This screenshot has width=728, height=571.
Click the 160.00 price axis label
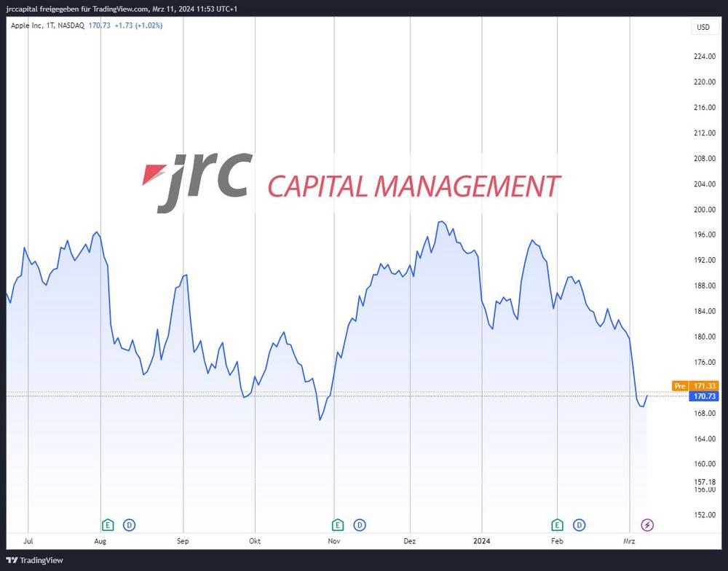coord(704,464)
